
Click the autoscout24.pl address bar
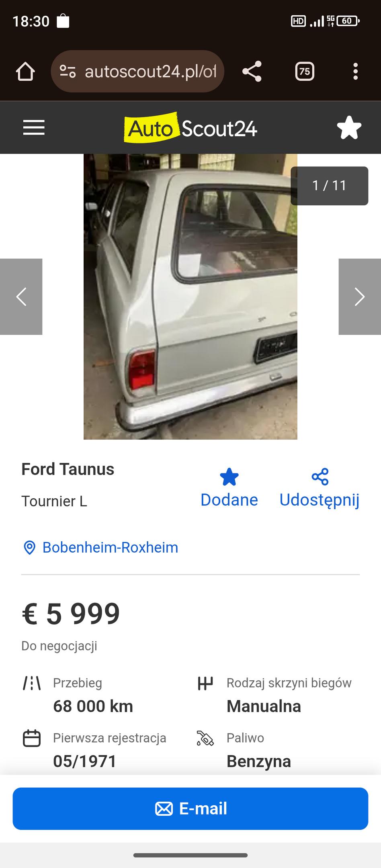(137, 72)
